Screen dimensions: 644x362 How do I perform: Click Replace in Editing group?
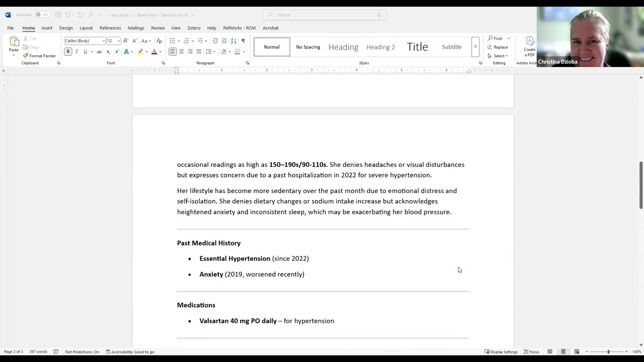click(x=498, y=47)
